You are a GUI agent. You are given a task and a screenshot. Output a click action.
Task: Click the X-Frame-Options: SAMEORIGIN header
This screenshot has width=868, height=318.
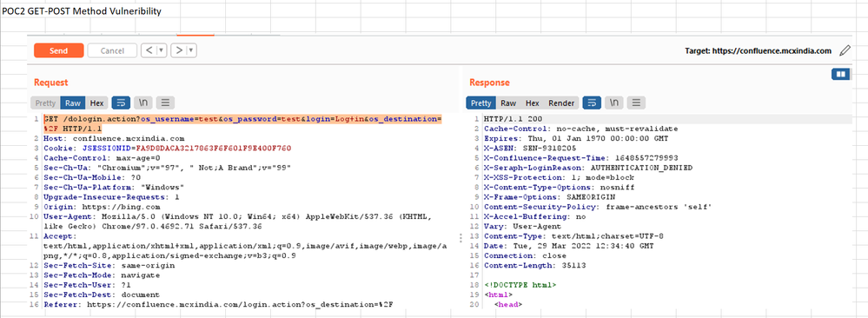pos(550,196)
